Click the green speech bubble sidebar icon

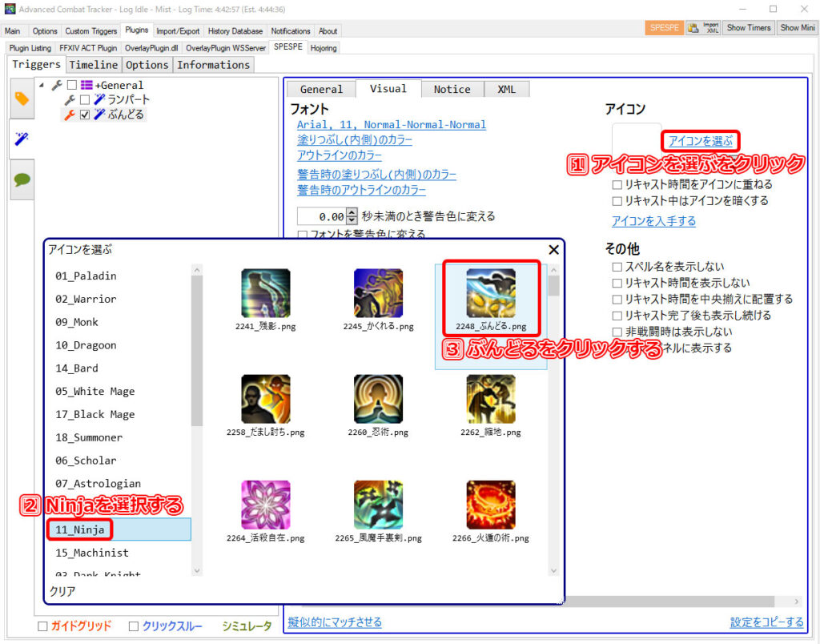pos(22,180)
